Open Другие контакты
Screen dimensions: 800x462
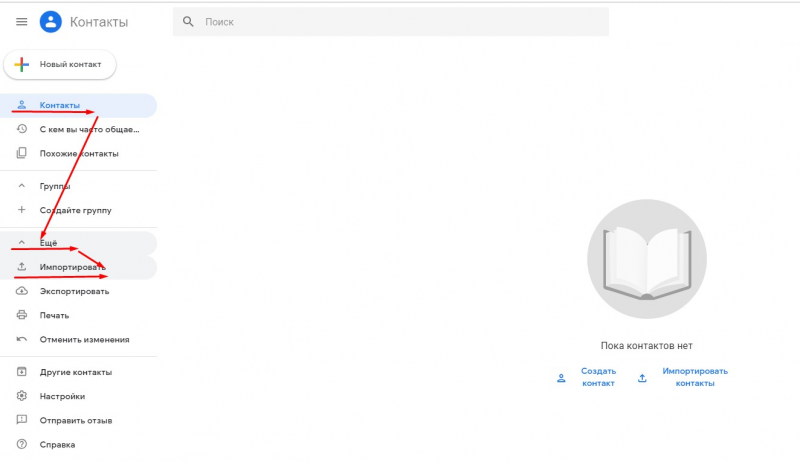(x=79, y=372)
